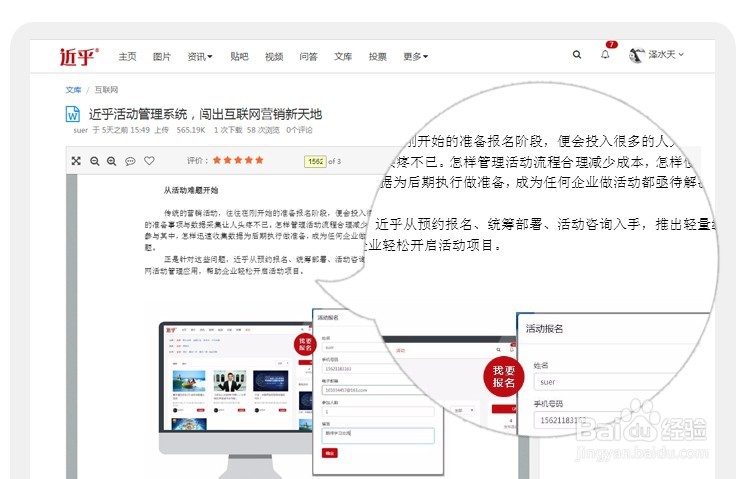Zoom in the document viewer
Viewport: 750px width, 479px height.
tap(111, 161)
